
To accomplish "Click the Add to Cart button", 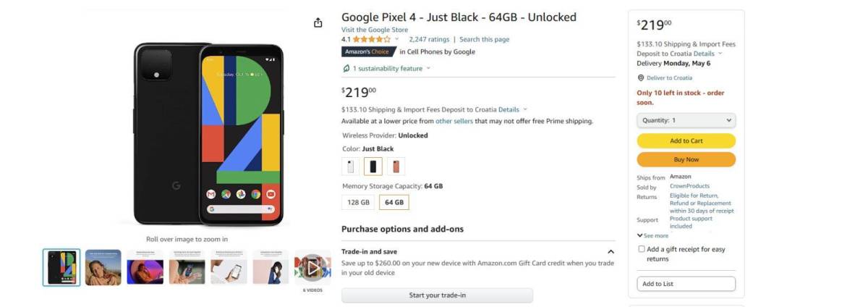I will [686, 141].
